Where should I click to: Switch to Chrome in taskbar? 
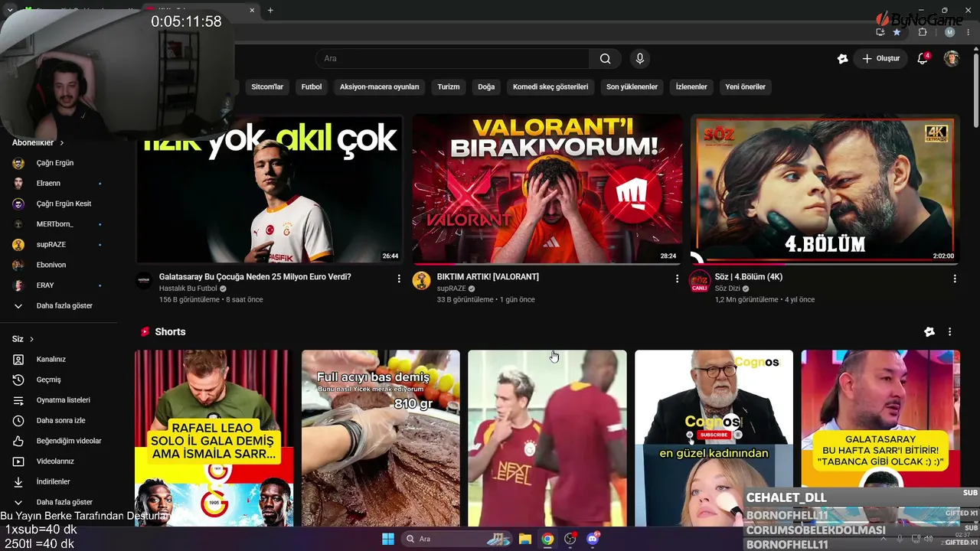tap(547, 539)
